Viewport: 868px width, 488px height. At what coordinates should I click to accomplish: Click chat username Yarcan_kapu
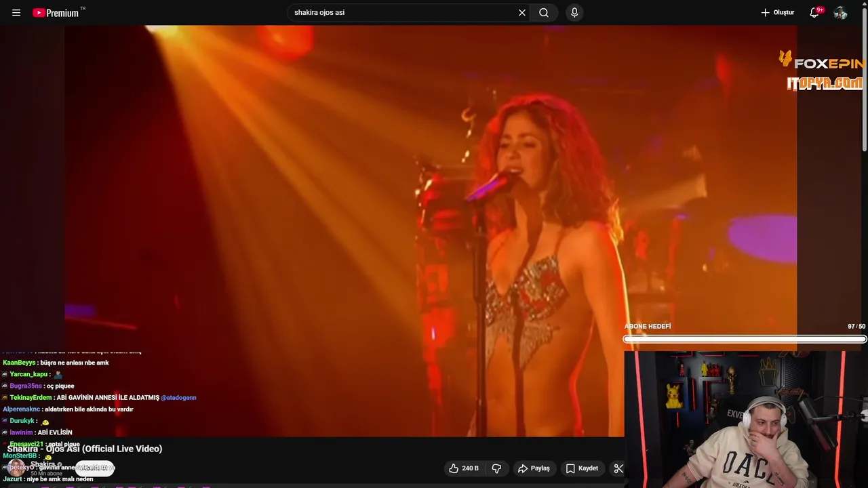click(28, 374)
